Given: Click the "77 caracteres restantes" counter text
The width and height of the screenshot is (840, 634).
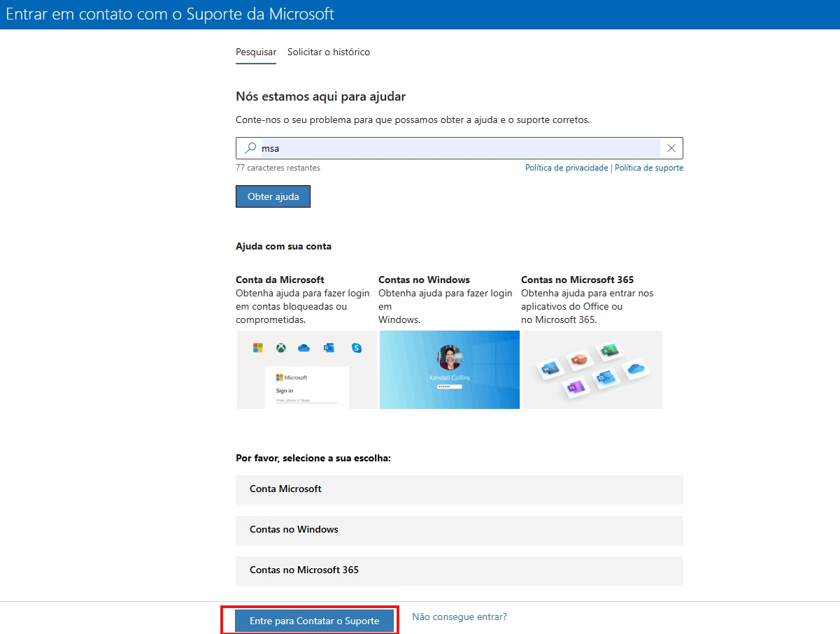Looking at the screenshot, I should point(278,168).
